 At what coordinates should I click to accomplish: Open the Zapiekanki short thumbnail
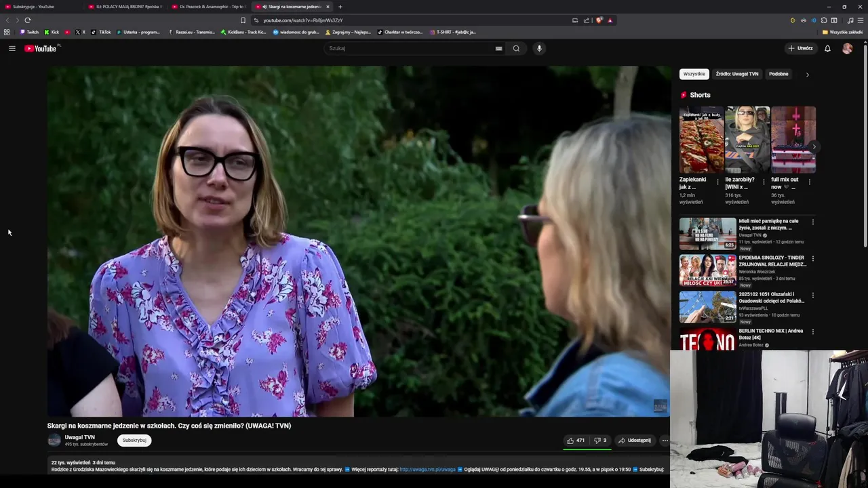(702, 140)
